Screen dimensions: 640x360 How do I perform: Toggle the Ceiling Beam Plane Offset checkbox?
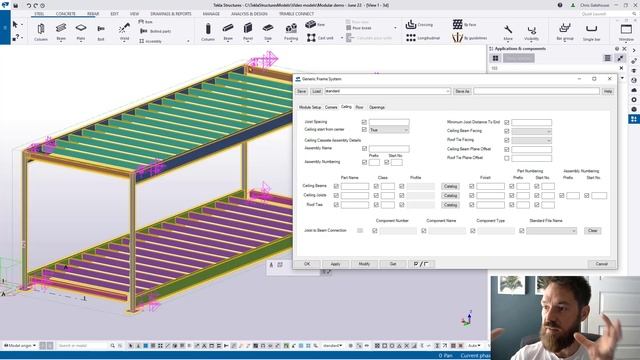point(507,149)
